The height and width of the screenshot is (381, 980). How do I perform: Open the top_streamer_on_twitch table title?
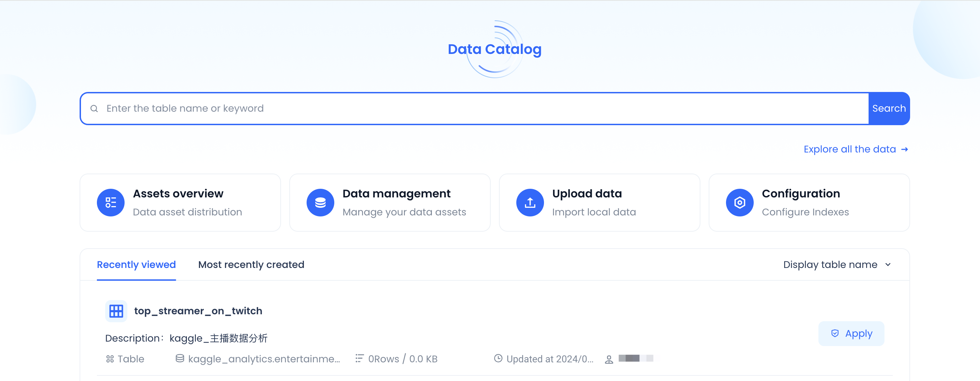click(198, 311)
